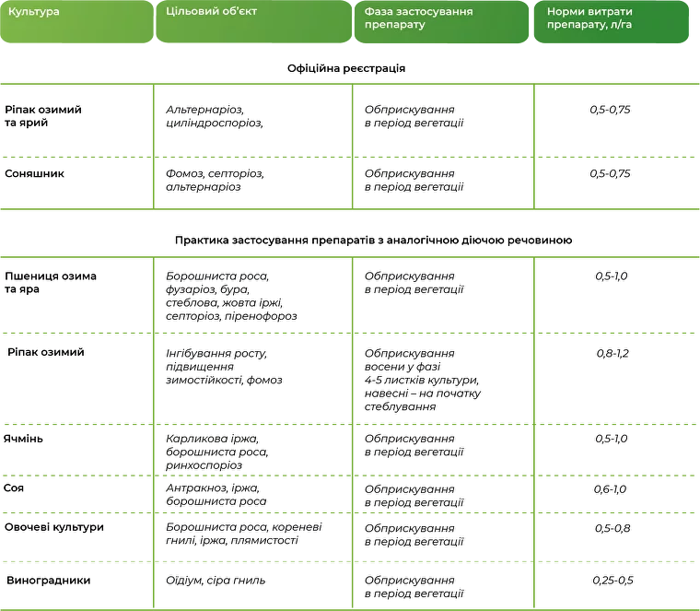Click the full-width band between table sections
The height and width of the screenshot is (611, 700).
point(350,231)
